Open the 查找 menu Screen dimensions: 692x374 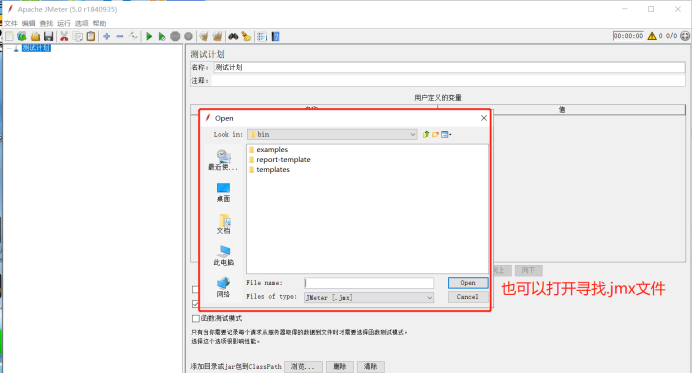point(46,23)
